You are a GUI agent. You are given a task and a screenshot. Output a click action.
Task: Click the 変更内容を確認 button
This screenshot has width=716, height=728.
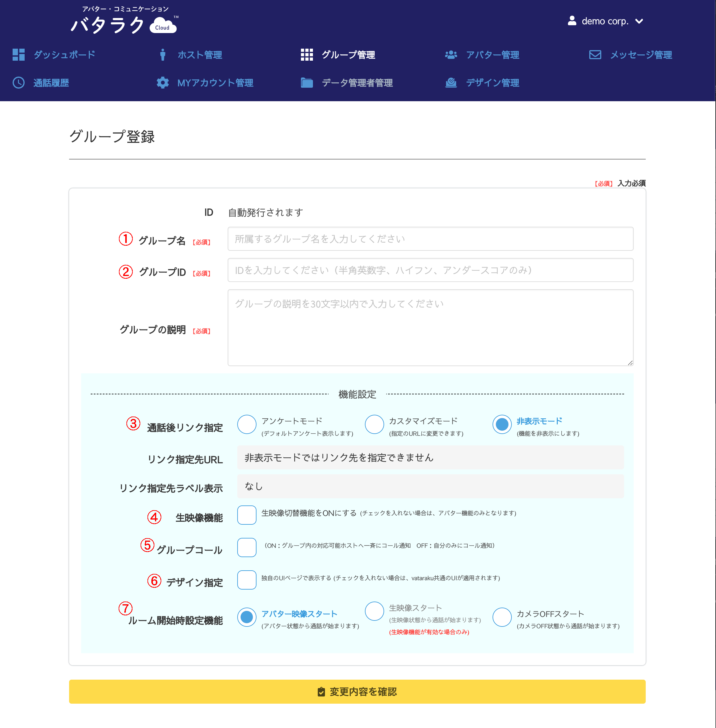pyautogui.click(x=357, y=692)
